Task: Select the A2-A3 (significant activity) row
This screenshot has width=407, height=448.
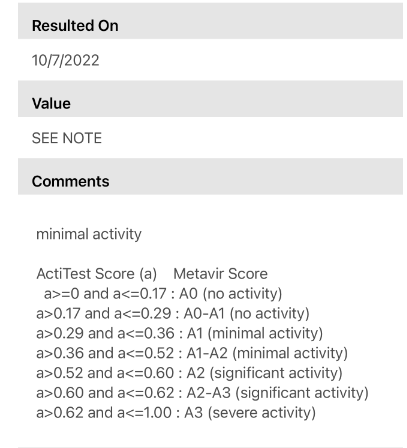Action: 202,393
